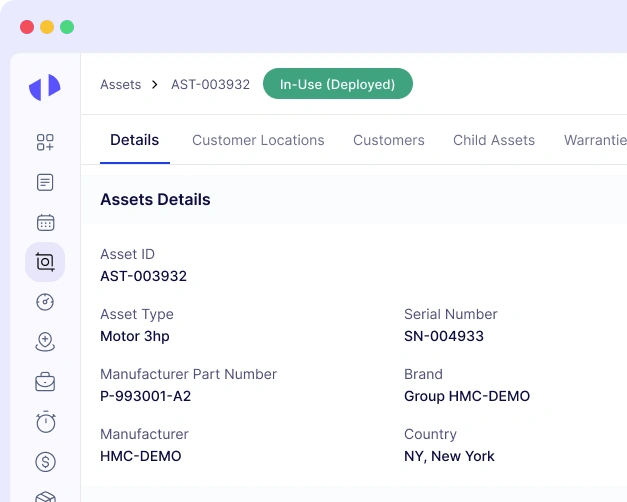
Task: Open the map location pin icon
Action: [x=45, y=342]
